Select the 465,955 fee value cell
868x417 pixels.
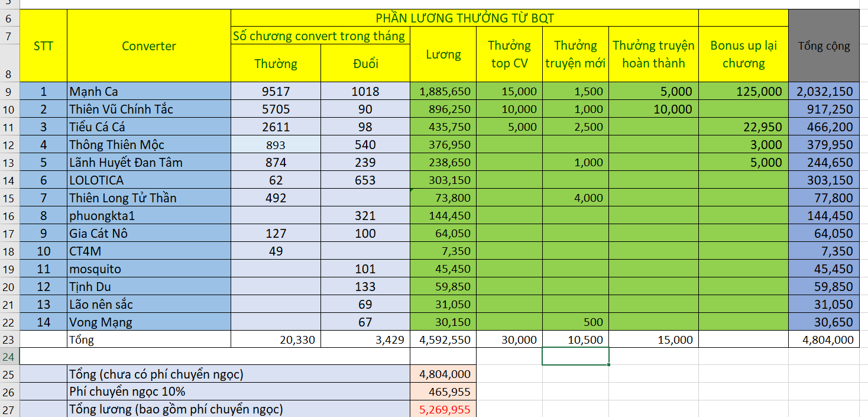click(x=443, y=392)
